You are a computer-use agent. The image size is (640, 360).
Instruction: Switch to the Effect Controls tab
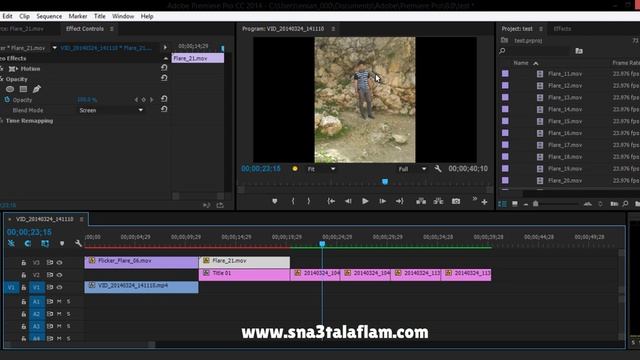85,29
